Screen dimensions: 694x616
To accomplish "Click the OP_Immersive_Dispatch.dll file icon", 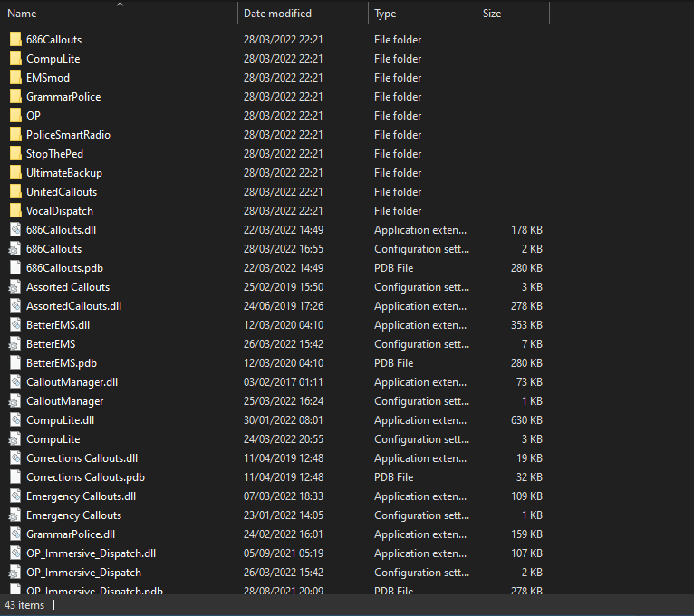I will click(x=15, y=553).
